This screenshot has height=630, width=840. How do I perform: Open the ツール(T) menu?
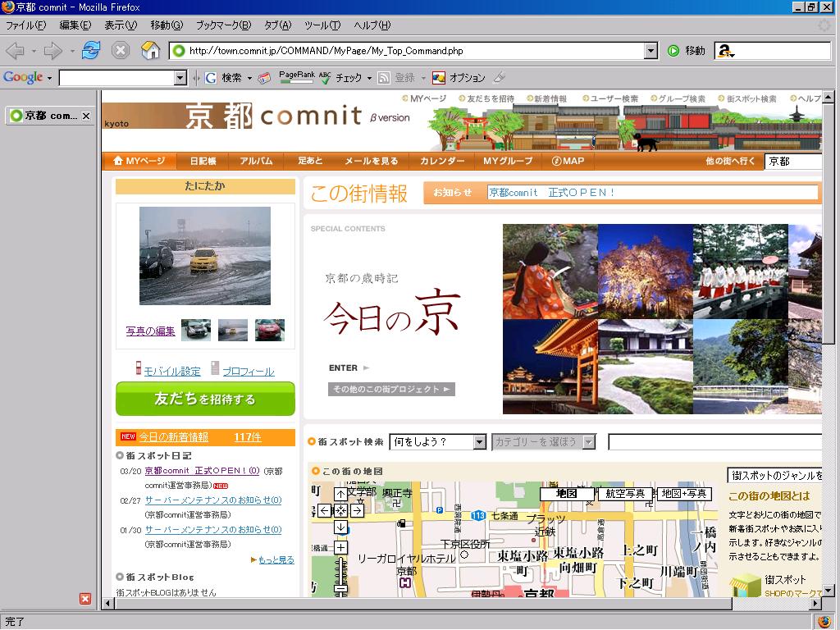click(322, 25)
